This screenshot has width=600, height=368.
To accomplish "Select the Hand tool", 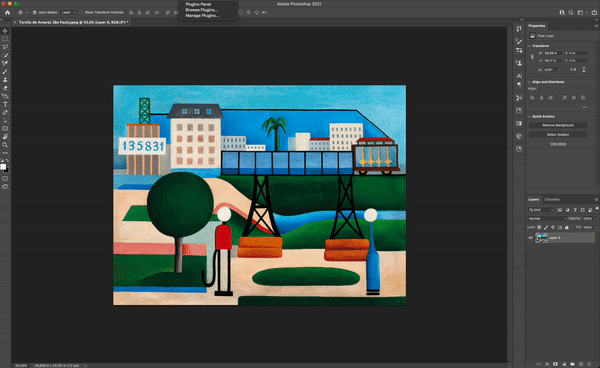I will (5, 137).
